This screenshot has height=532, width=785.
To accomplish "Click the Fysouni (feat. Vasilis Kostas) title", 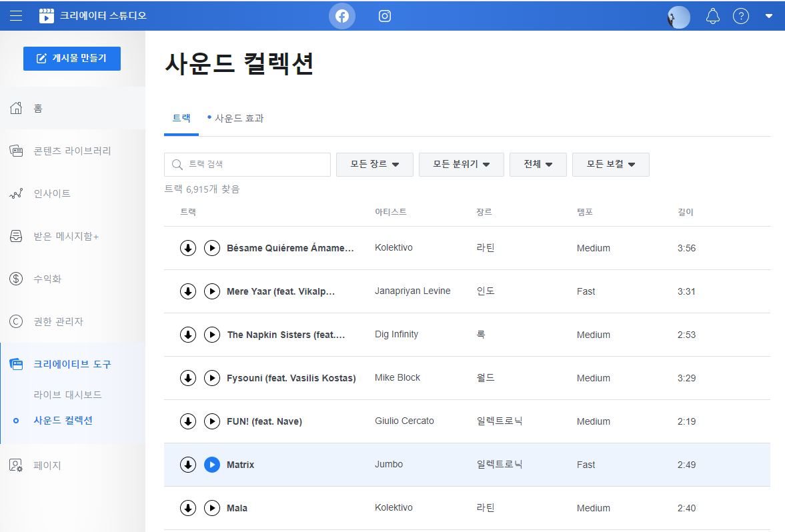I will pos(291,379).
